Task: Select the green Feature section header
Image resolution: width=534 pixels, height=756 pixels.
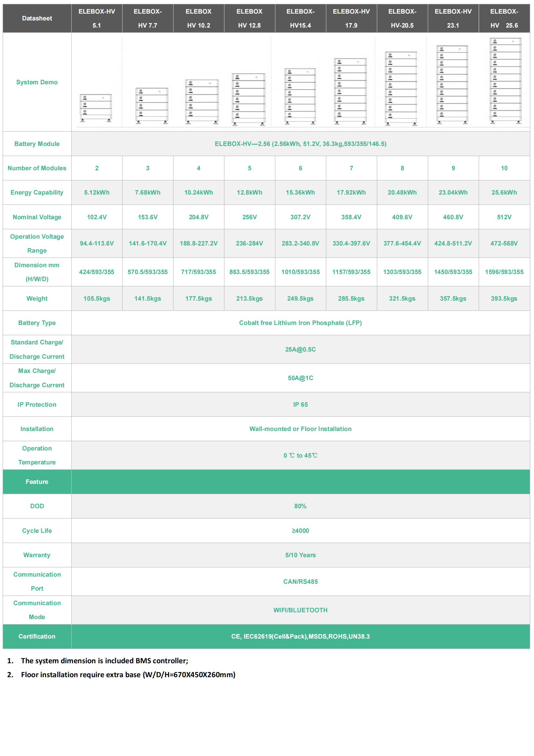Action: (37, 481)
